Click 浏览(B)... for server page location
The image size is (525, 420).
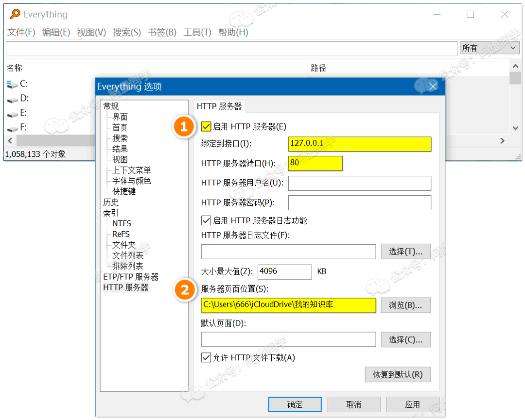(406, 305)
